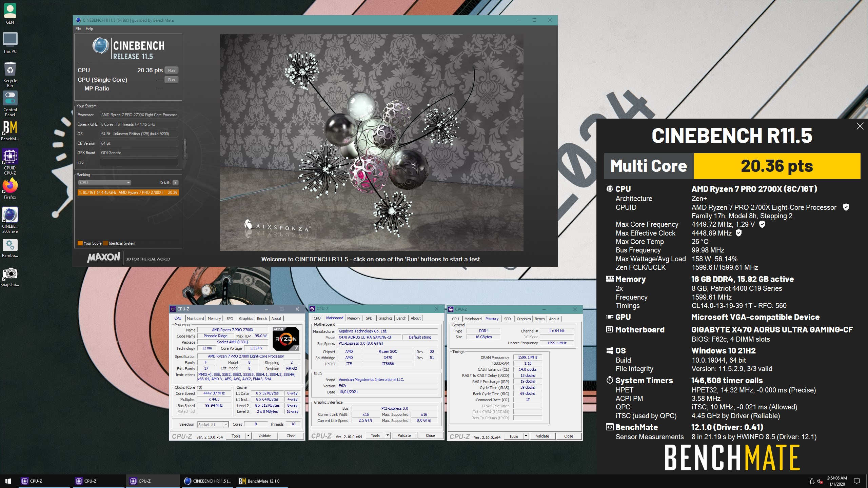The height and width of the screenshot is (488, 868).
Task: Open the Ranking CPU dropdown
Action: tap(104, 182)
